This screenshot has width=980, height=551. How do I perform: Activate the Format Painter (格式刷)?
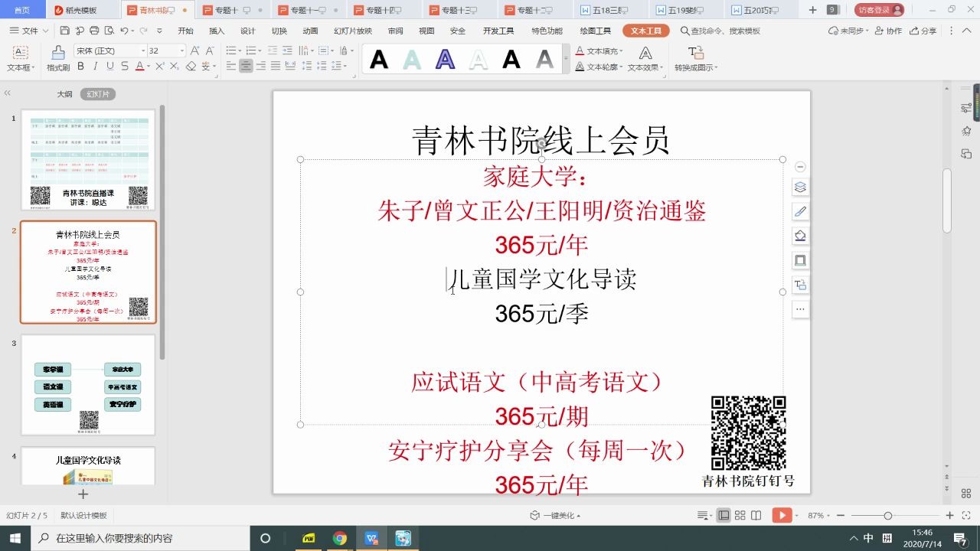click(x=58, y=60)
